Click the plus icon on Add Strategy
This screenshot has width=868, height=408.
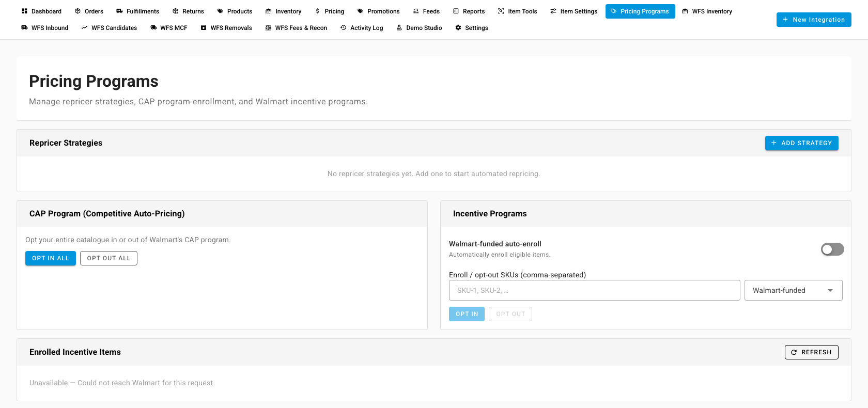(x=774, y=143)
